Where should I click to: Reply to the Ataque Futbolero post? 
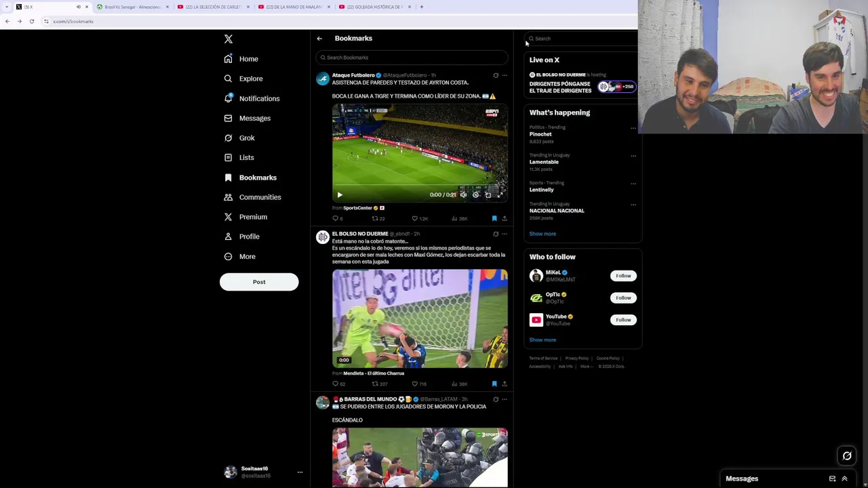(x=337, y=219)
